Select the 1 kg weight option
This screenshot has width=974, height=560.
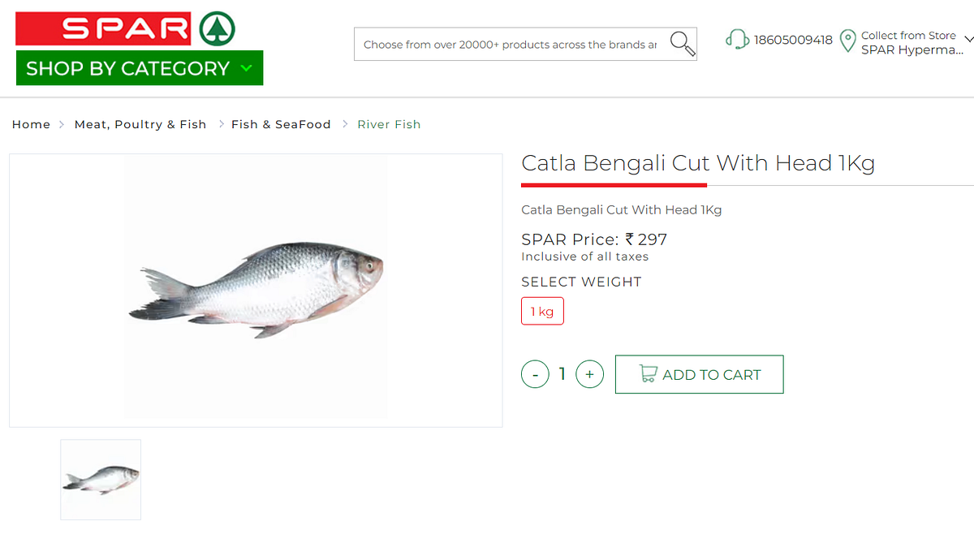coord(542,311)
